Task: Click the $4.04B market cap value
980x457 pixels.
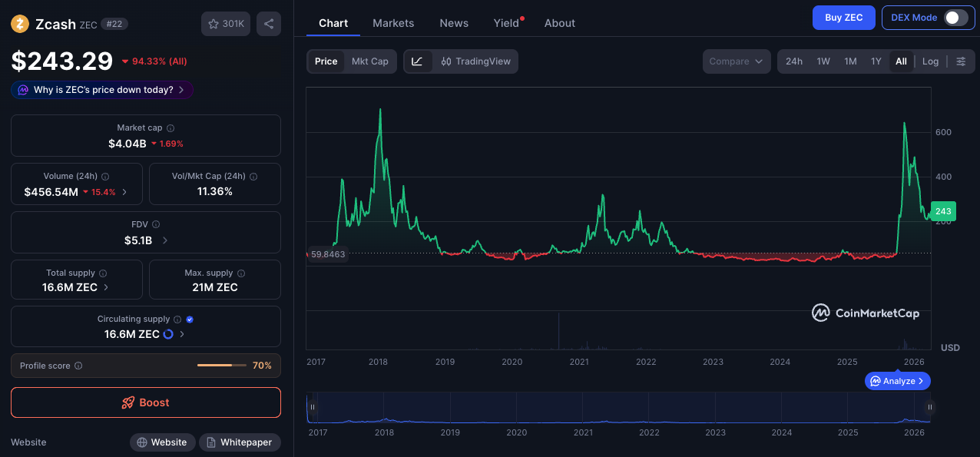Action: 127,144
